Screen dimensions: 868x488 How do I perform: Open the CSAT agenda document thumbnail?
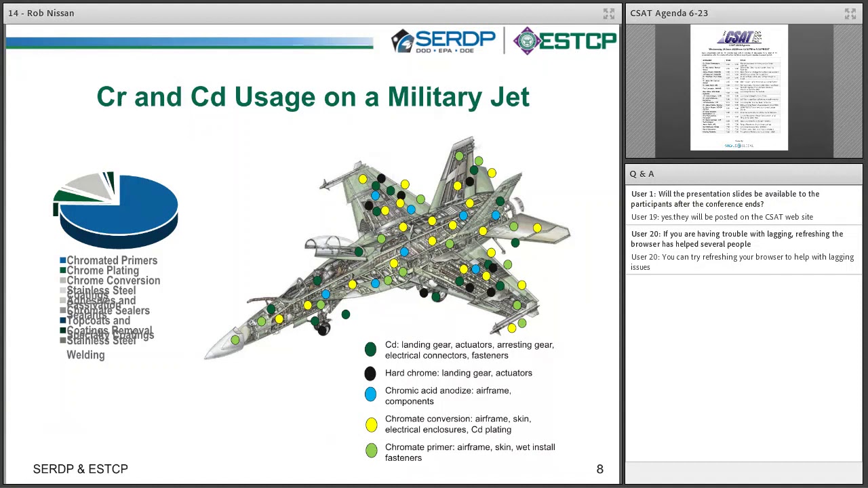coord(739,88)
